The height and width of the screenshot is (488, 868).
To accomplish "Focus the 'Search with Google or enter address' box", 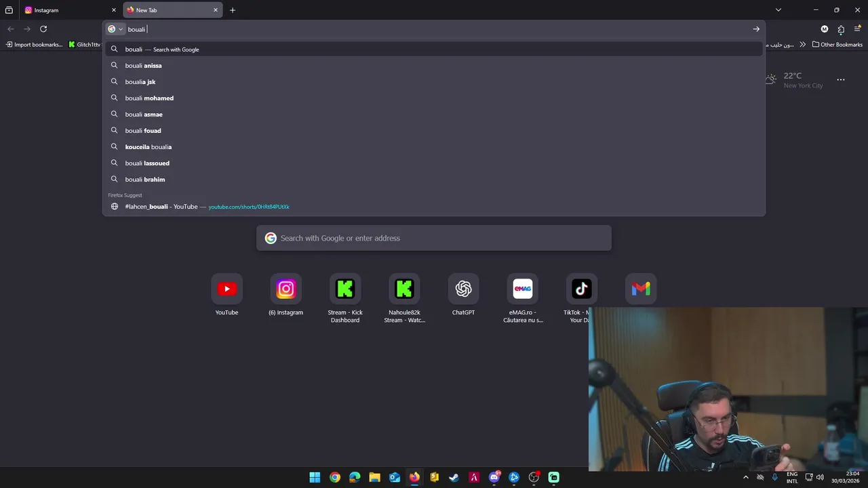I will coord(434,238).
